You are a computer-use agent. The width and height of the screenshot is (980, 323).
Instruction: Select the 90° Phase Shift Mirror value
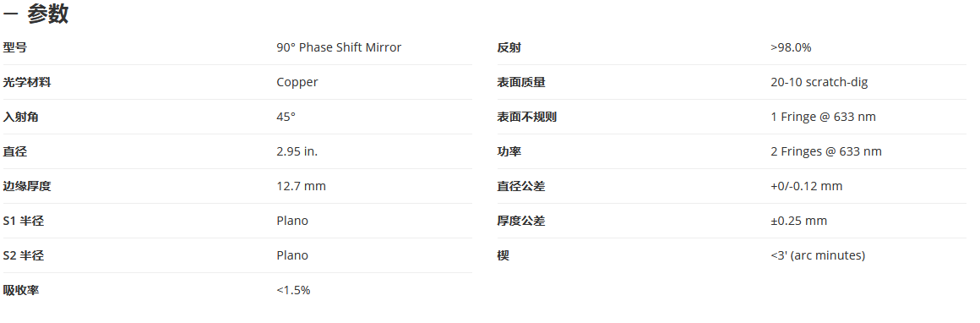pos(339,47)
